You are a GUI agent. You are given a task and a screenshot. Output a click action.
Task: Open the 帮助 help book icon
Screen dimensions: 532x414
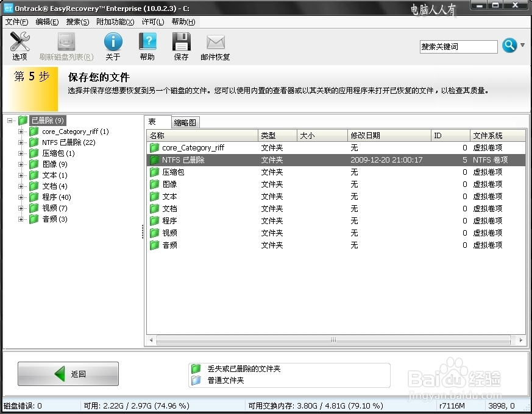[x=147, y=41]
